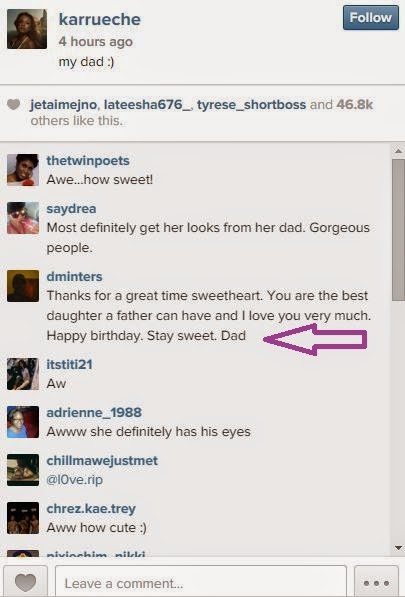Open adrienne_1988's avatar picture

coord(23,422)
